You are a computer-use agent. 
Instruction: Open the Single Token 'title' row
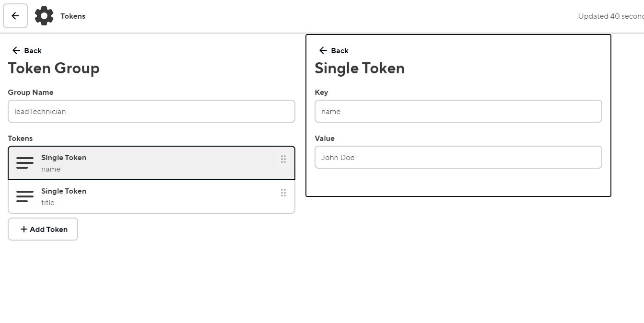click(144, 196)
